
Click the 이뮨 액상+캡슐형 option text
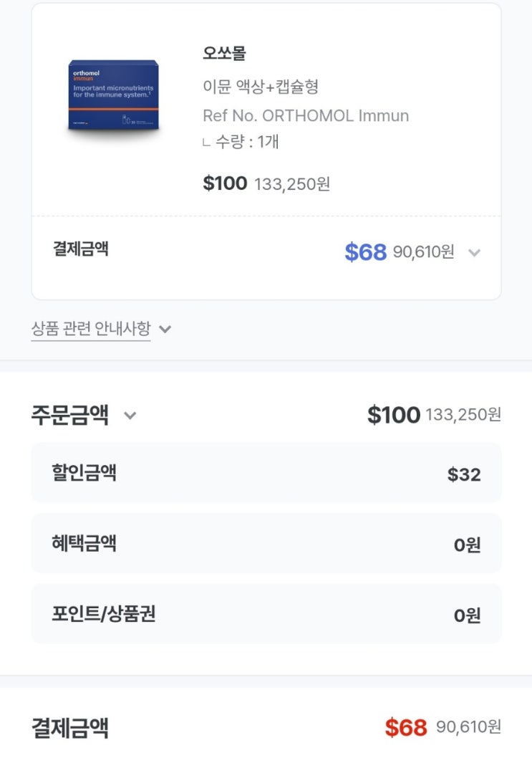point(261,87)
